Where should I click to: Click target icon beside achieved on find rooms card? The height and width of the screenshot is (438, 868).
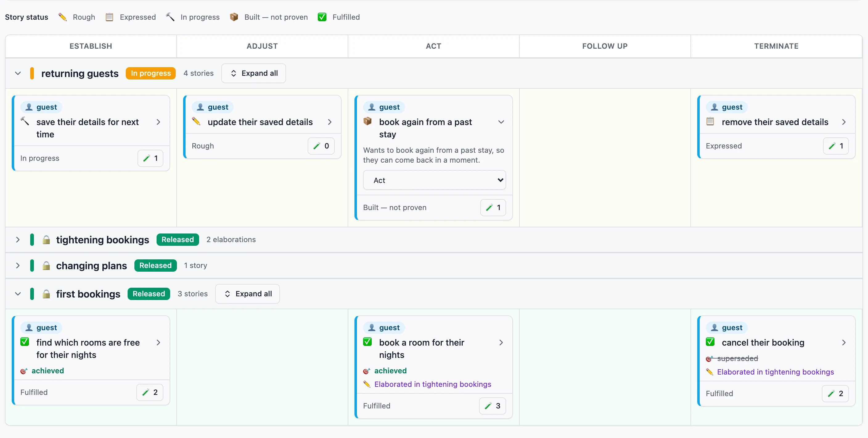[24, 371]
